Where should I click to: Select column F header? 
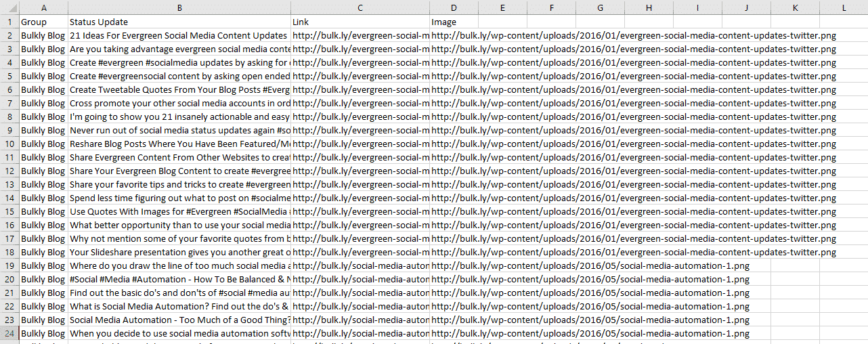[551, 7]
